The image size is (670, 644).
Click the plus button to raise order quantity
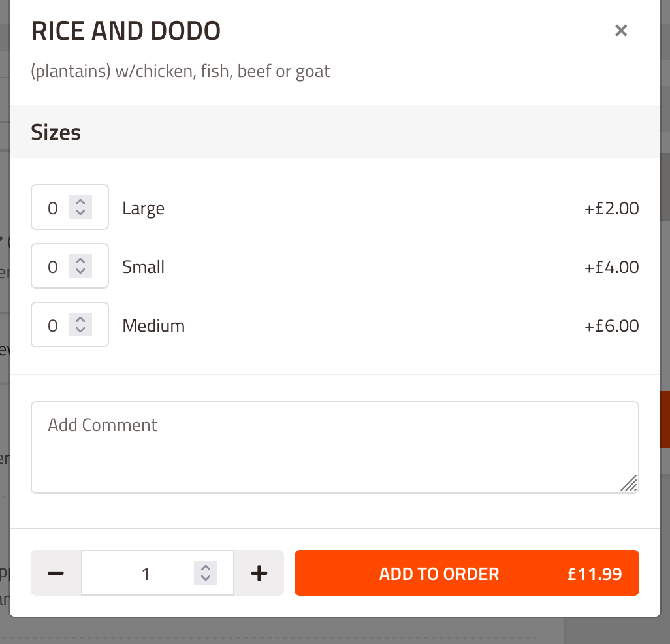coord(259,573)
